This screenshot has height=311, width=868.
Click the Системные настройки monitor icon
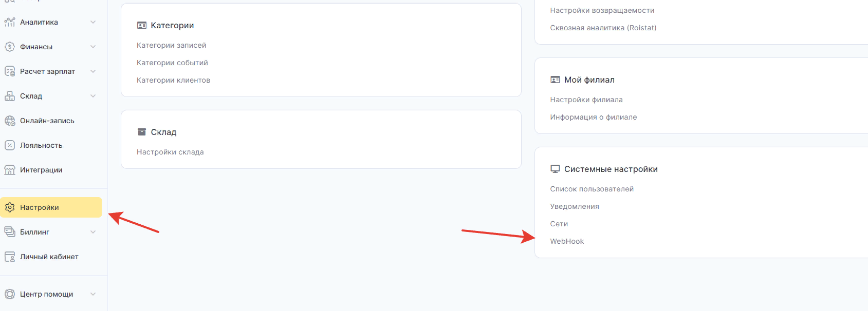click(x=555, y=169)
